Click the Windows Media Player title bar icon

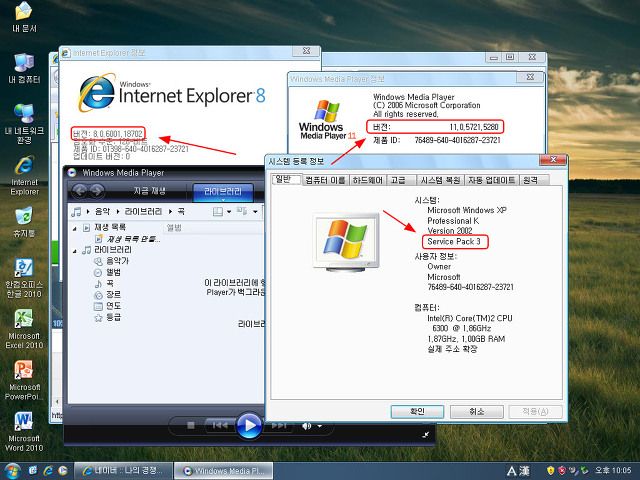[72, 173]
